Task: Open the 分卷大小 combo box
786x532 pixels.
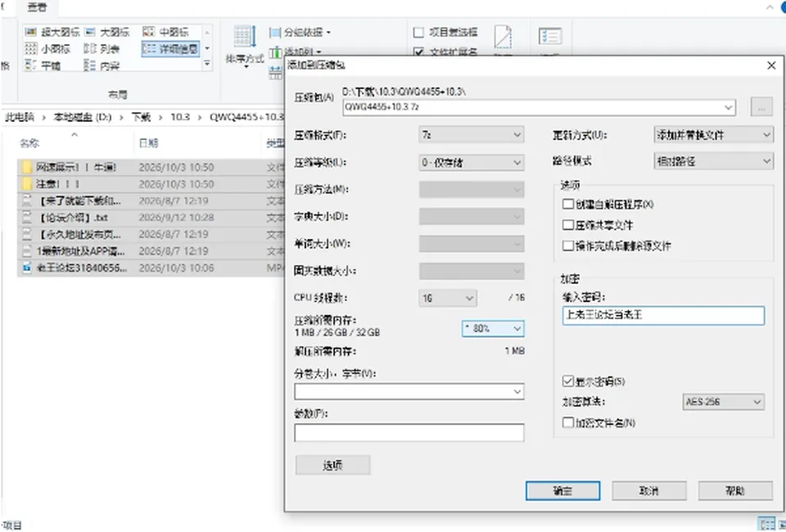Action: pos(409,391)
